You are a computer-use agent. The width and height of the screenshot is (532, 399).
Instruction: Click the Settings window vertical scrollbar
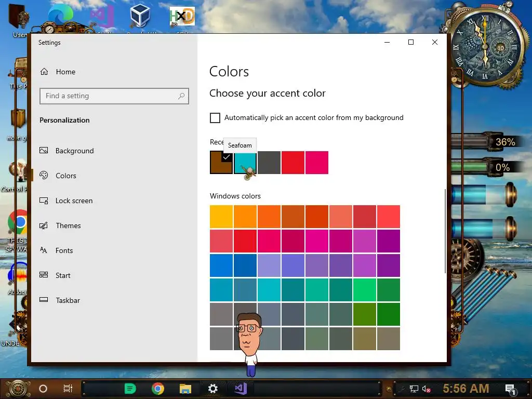tap(445, 231)
